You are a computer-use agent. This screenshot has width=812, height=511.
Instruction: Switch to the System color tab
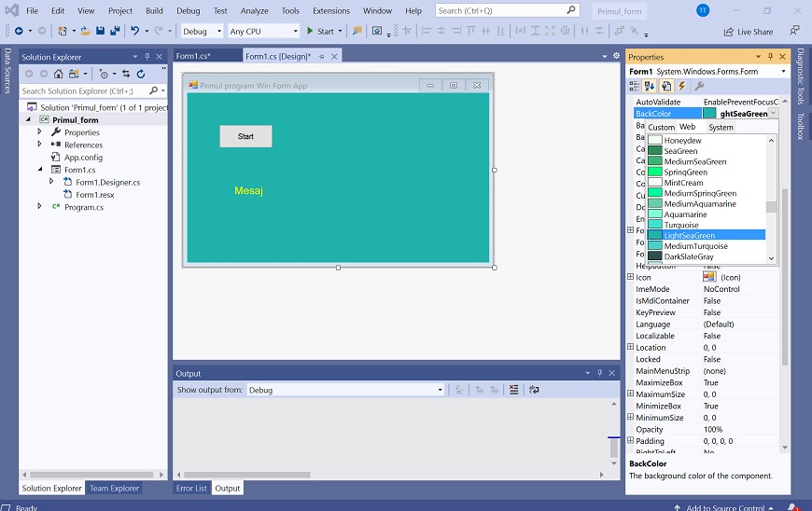pyautogui.click(x=721, y=127)
